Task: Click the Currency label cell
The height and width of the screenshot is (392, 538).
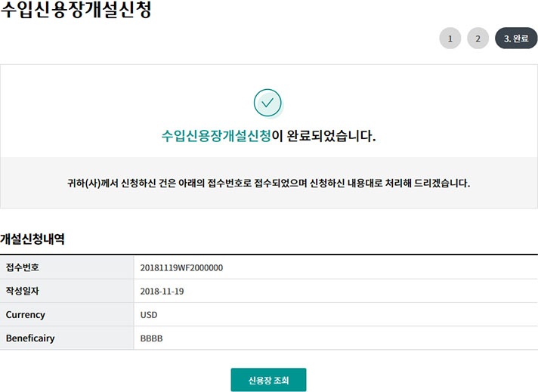Action: pyautogui.click(x=26, y=315)
